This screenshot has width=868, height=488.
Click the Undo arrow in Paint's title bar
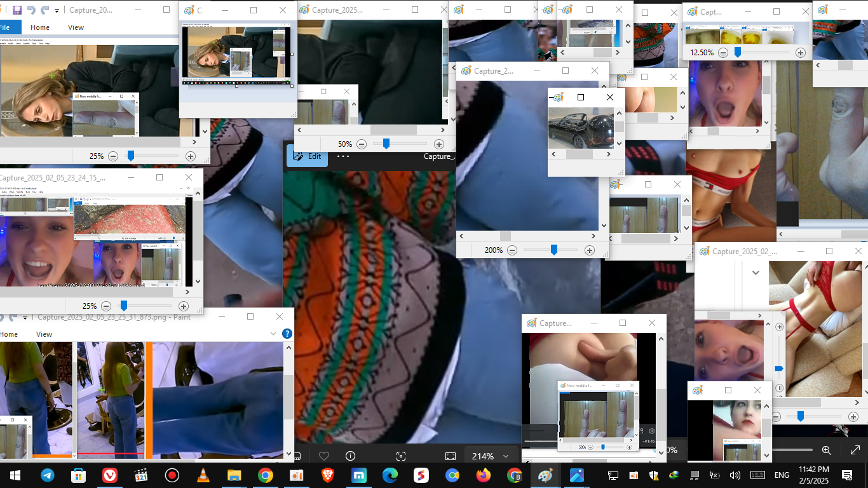[x=31, y=10]
